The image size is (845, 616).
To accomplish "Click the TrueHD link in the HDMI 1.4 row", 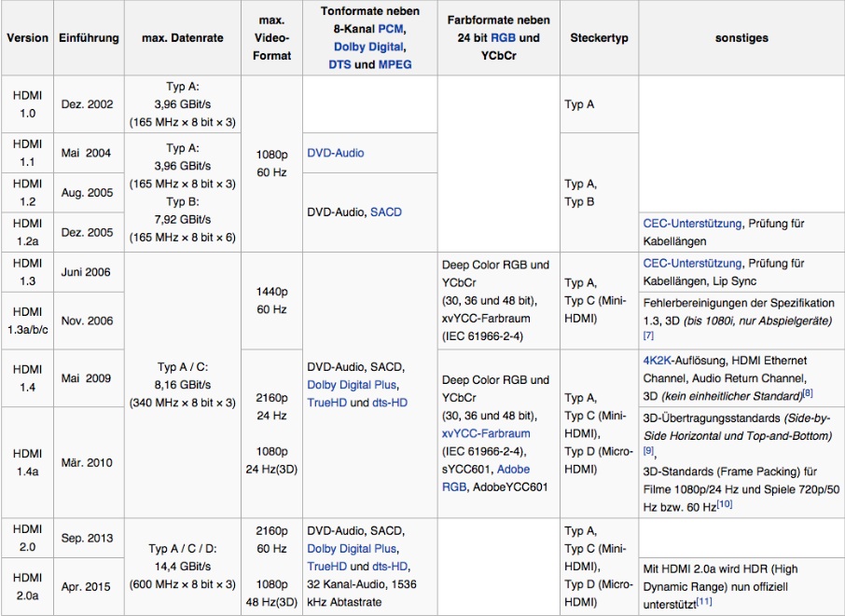I will (326, 403).
